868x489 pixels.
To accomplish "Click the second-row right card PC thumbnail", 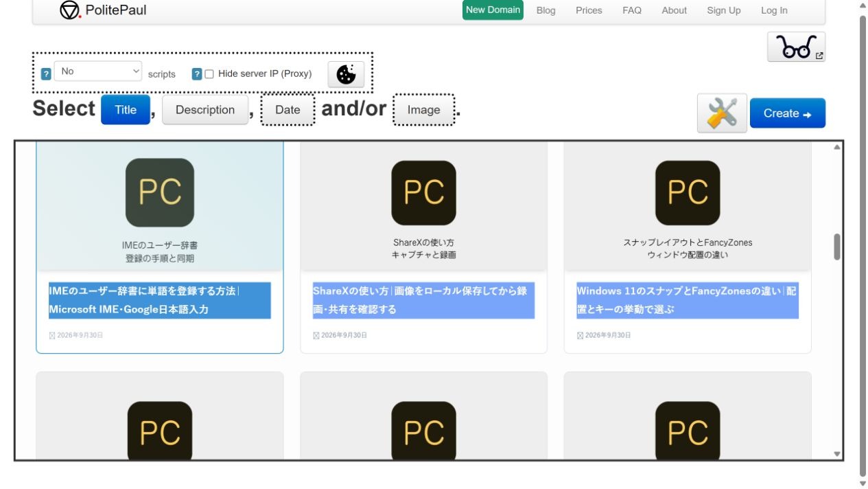I will click(x=688, y=430).
